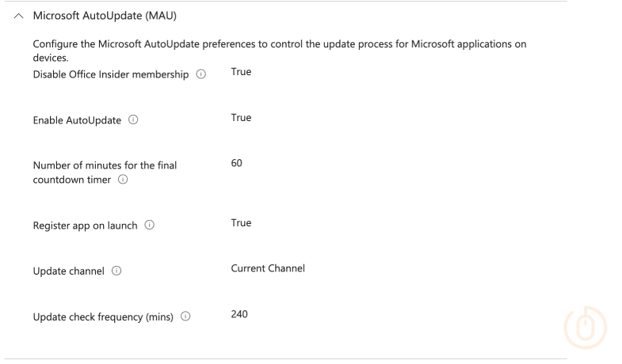Click the True value for Register app on launch
The image size is (622, 364).
tap(241, 223)
